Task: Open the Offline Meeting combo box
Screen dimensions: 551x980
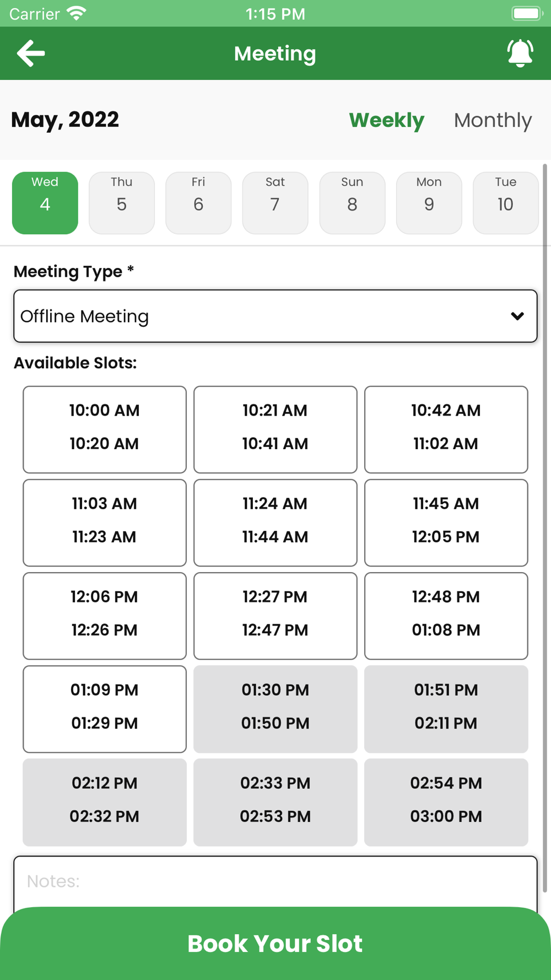Action: point(275,316)
